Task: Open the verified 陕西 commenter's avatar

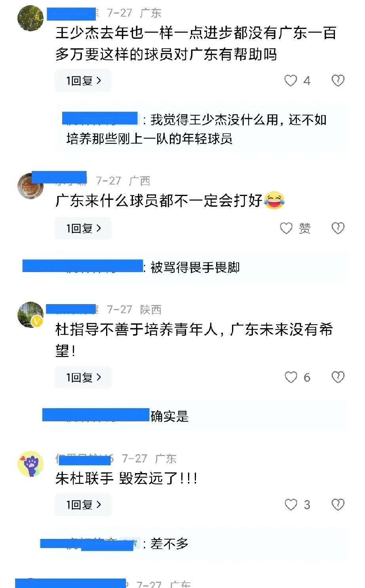Action: coord(31,315)
